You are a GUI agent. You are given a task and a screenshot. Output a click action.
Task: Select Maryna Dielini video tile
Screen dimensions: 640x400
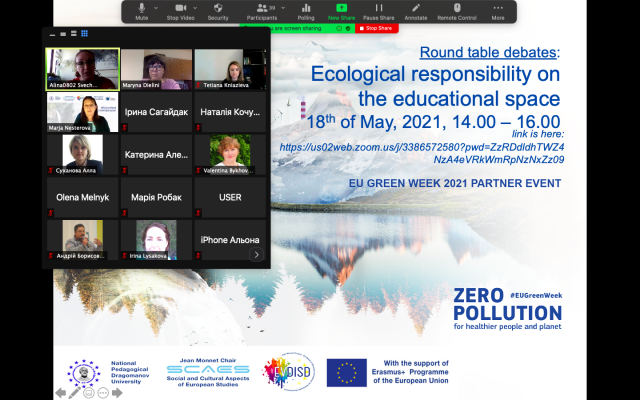tap(156, 69)
